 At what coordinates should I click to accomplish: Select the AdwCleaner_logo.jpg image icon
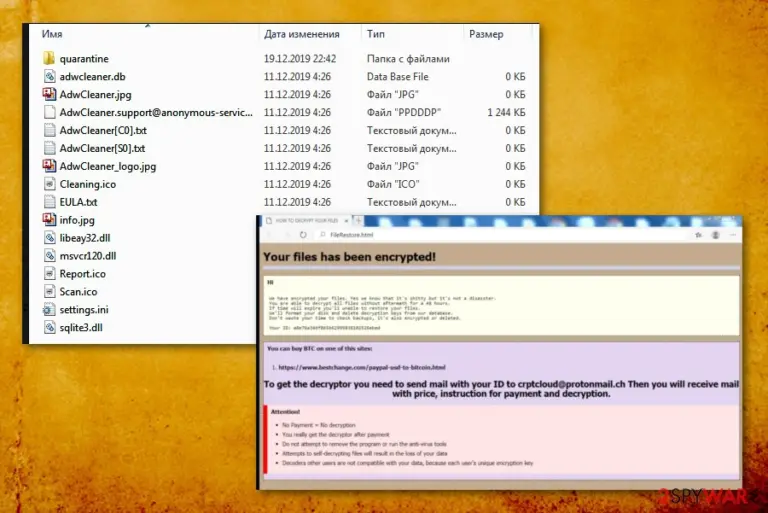point(49,166)
